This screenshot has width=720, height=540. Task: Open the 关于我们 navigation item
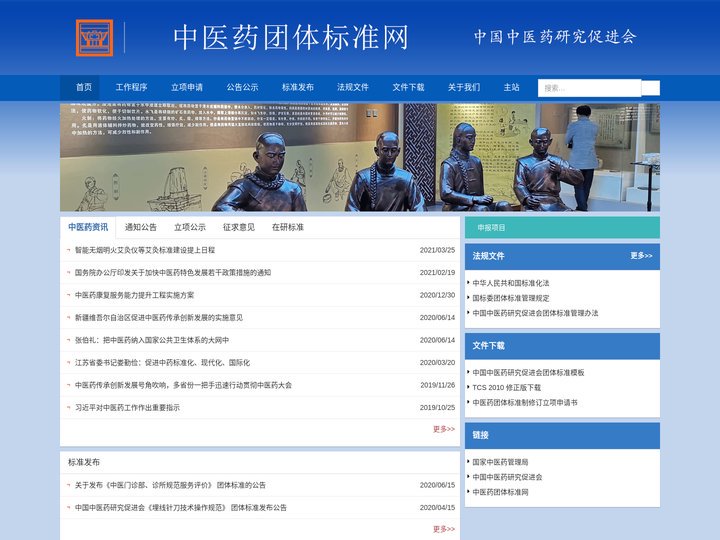464,87
